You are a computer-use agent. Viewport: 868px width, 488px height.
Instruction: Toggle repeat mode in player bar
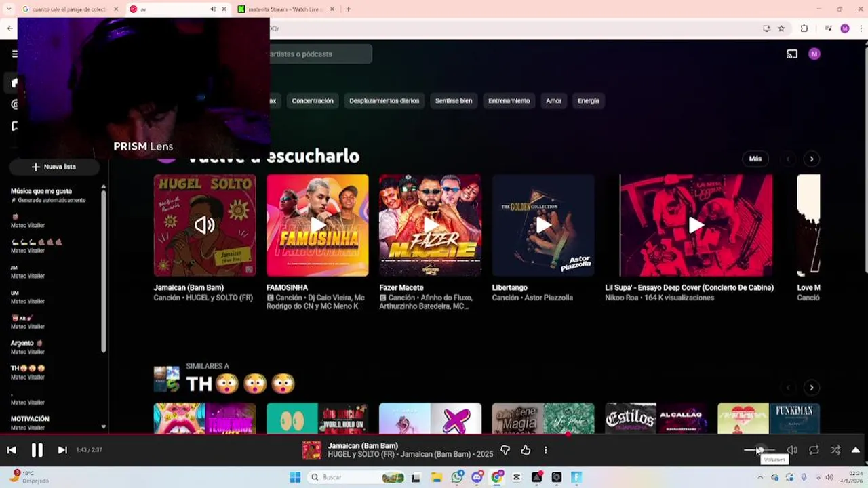coord(814,450)
